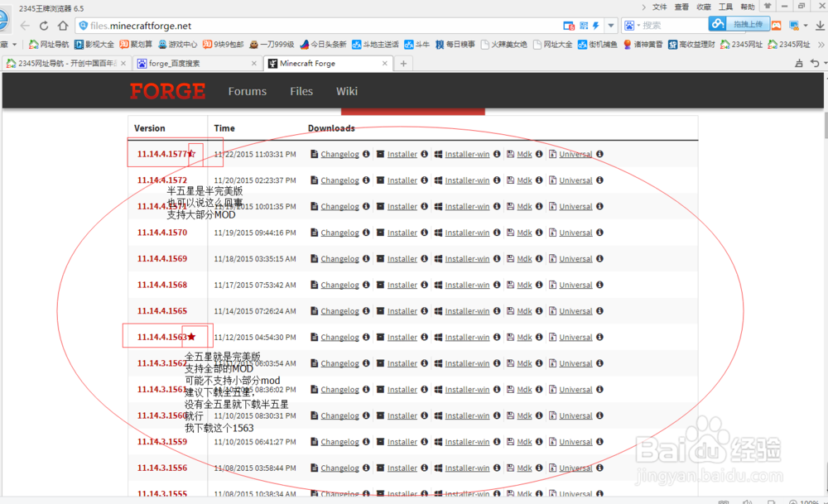This screenshot has height=504, width=828.
Task: Click the Windows icon in 11.14.4.1563 row
Action: point(438,337)
